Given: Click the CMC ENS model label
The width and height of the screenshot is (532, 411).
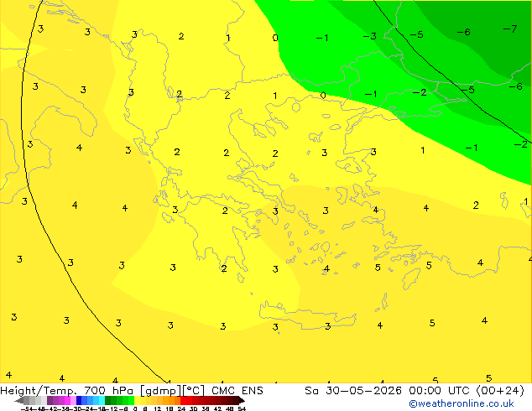Looking at the screenshot, I should tap(237, 391).
